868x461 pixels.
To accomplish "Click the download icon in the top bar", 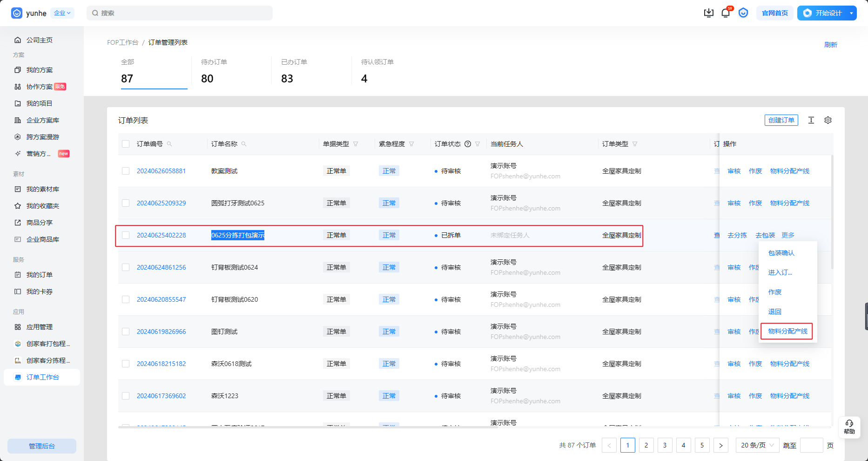I will 708,13.
